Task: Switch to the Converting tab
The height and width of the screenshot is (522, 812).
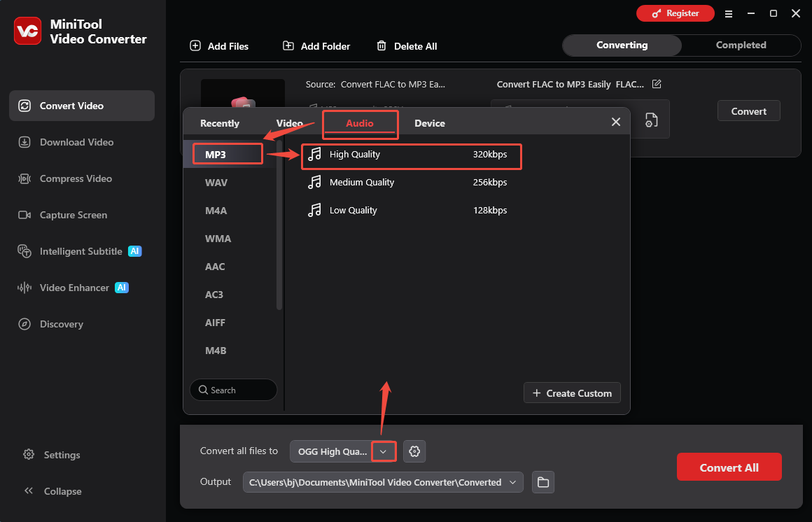Action: click(x=622, y=45)
